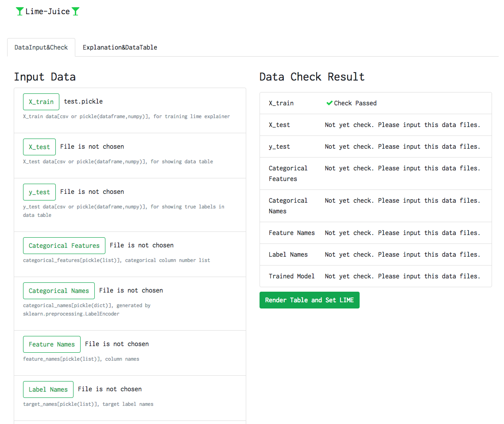The height and width of the screenshot is (424, 504).
Task: Click the Data Check Result heading
Action: coord(312,77)
